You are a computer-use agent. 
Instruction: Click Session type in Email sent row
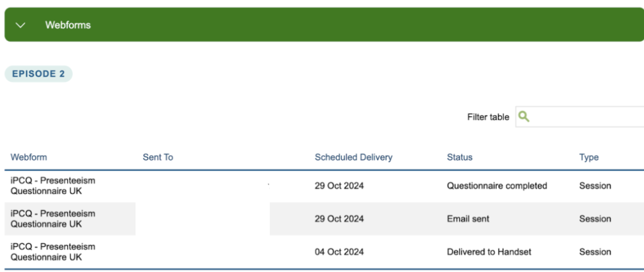[594, 219]
